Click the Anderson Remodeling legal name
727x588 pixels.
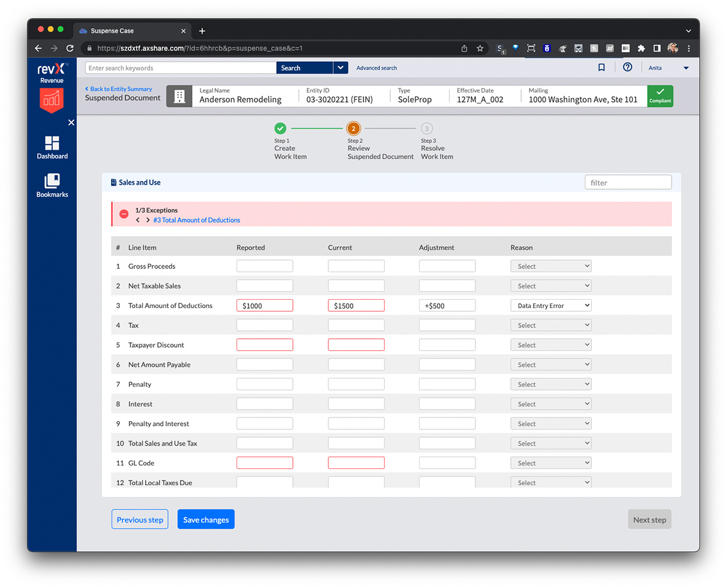tap(240, 100)
